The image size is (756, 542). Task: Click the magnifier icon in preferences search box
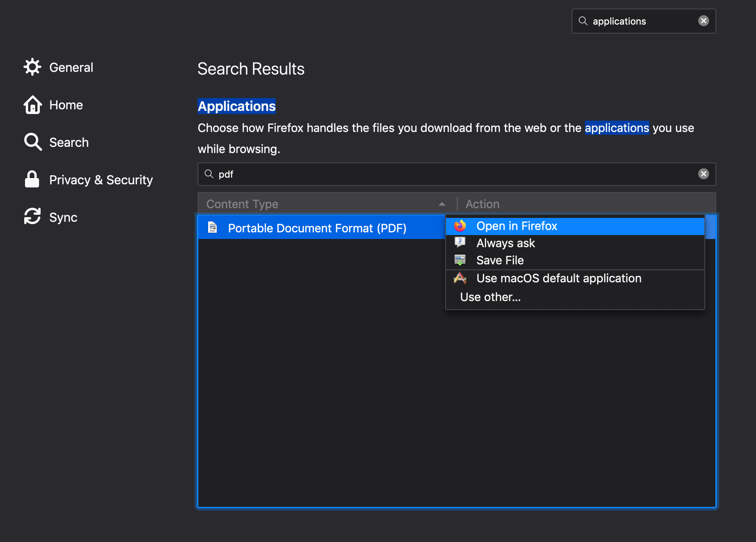click(583, 21)
